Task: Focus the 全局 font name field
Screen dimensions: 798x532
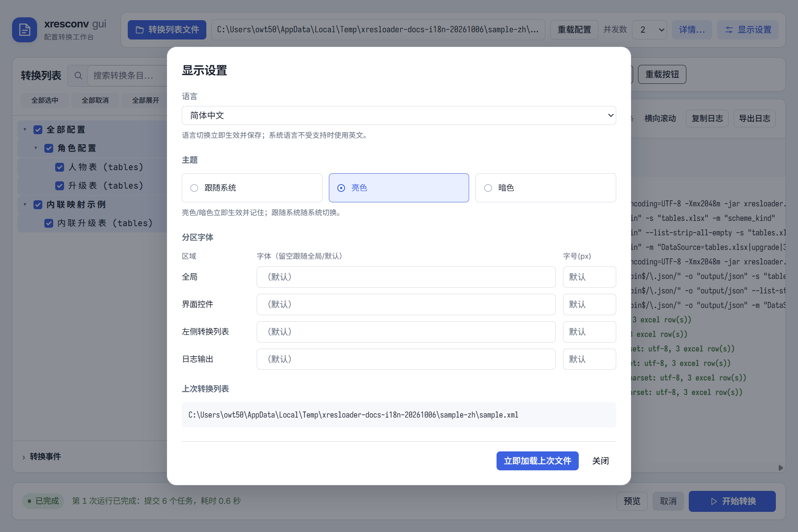Action: 406,277
